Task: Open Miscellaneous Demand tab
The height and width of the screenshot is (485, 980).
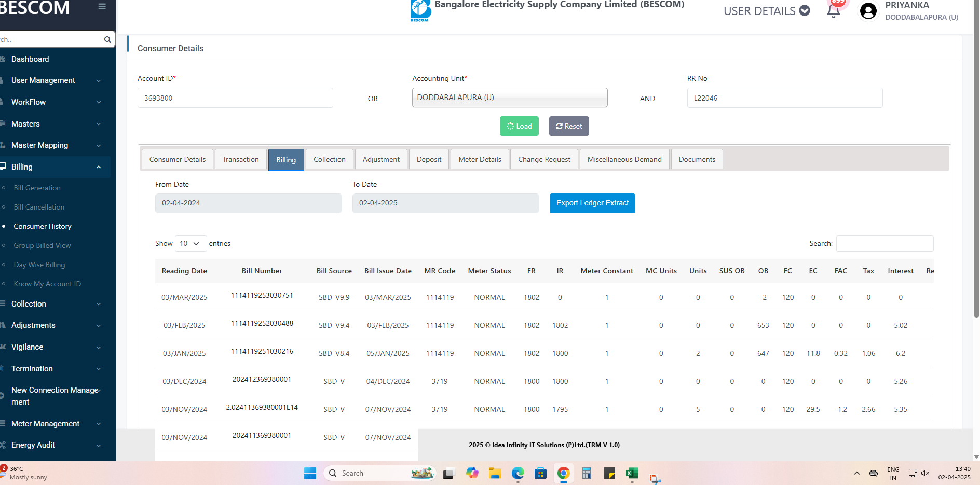Action: pyautogui.click(x=624, y=159)
